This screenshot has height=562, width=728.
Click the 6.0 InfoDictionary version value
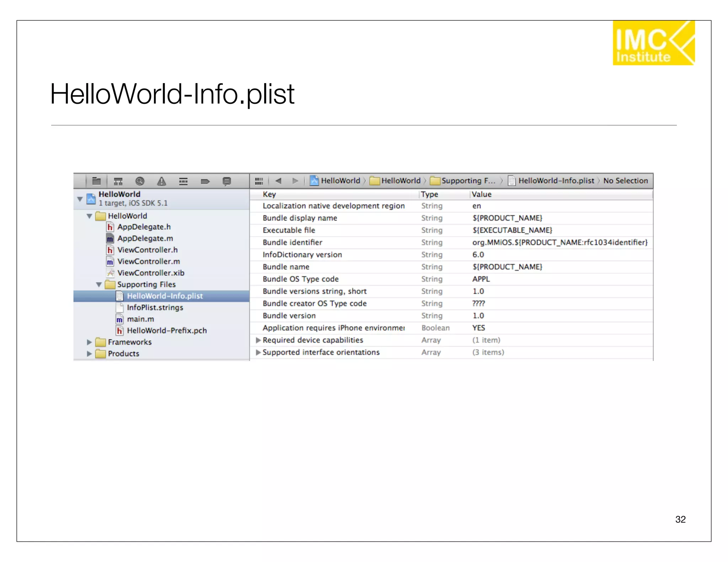click(478, 255)
